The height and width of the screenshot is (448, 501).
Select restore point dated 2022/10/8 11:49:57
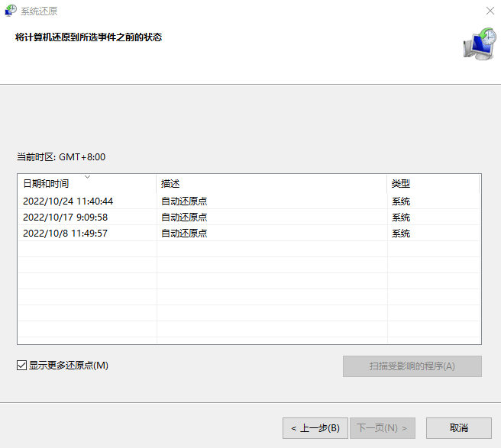click(x=65, y=234)
